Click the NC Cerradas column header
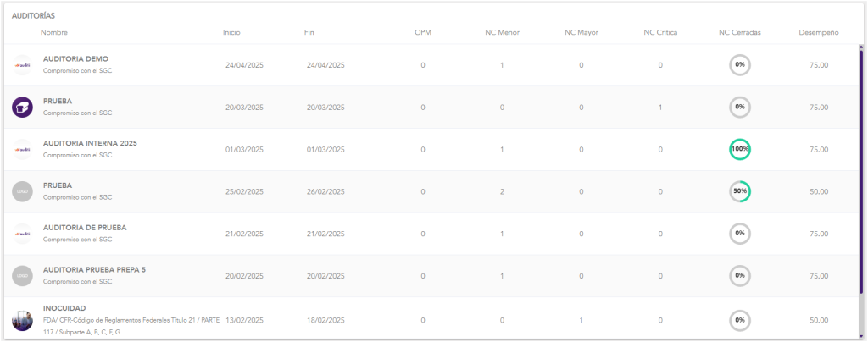 click(739, 32)
